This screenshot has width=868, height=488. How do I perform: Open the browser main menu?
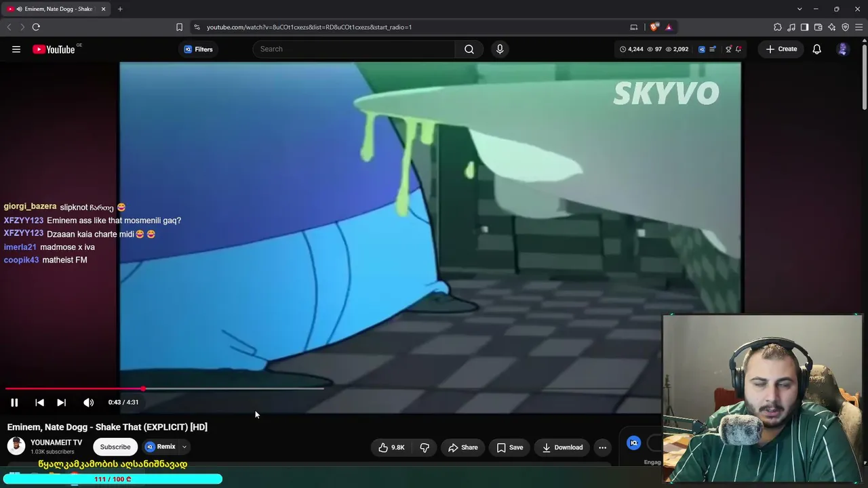click(x=859, y=27)
